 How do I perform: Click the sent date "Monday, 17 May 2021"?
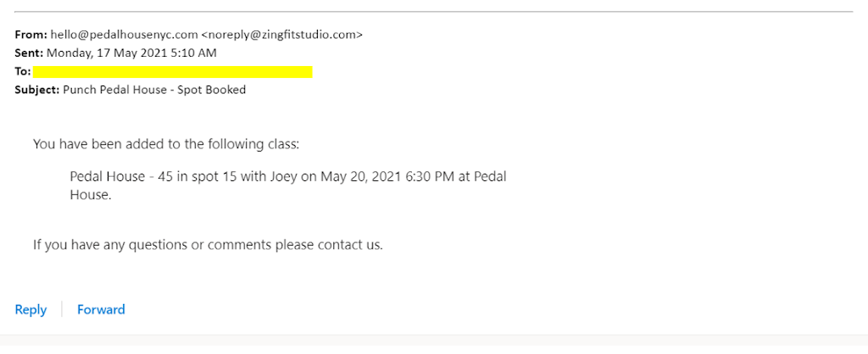(107, 53)
